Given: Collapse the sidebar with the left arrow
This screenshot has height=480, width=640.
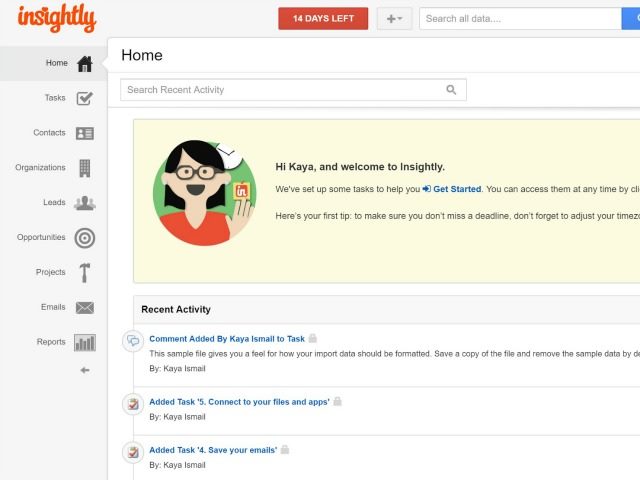Looking at the screenshot, I should (x=85, y=370).
